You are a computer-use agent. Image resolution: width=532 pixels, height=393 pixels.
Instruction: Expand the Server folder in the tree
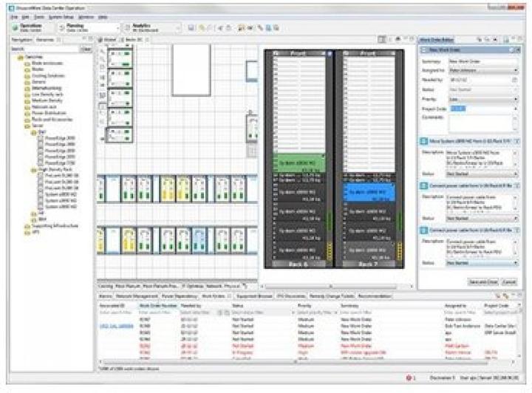[27, 126]
